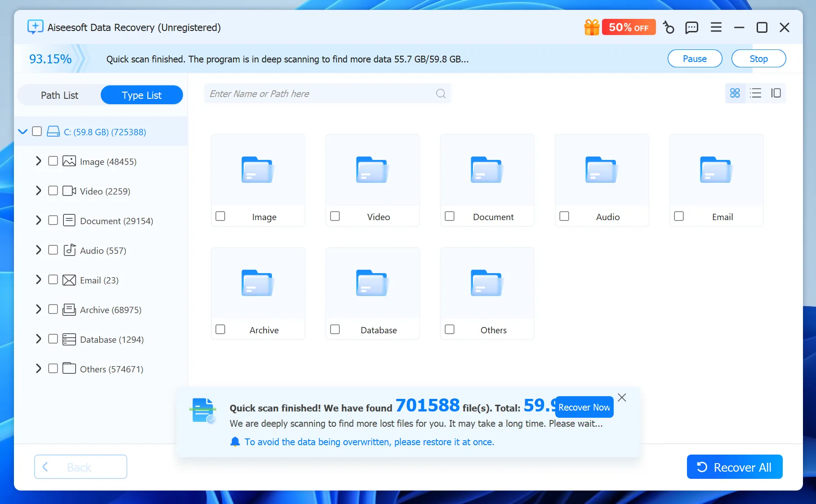Switch to thumbnail grid view
This screenshot has height=504, width=816.
735,93
